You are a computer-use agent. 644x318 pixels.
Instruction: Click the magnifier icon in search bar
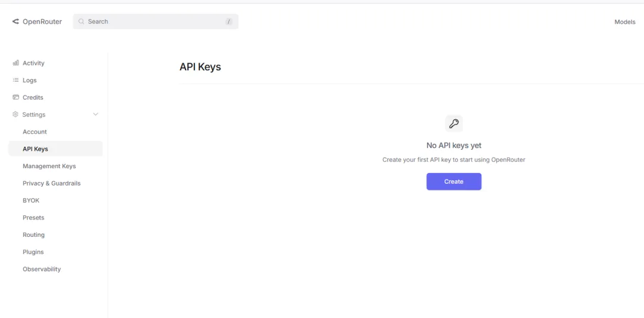(81, 21)
